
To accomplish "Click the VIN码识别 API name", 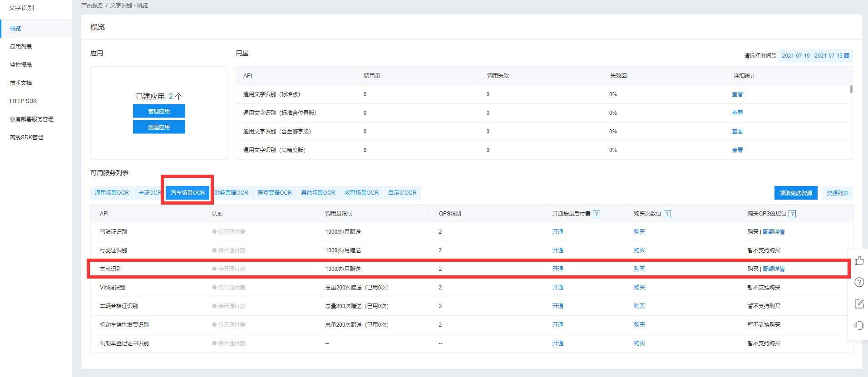I will click(113, 288).
